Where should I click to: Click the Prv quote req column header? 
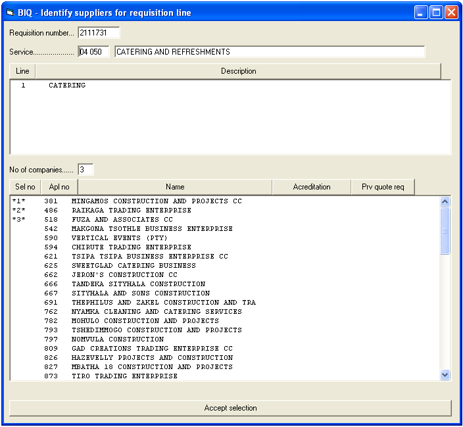coord(383,187)
